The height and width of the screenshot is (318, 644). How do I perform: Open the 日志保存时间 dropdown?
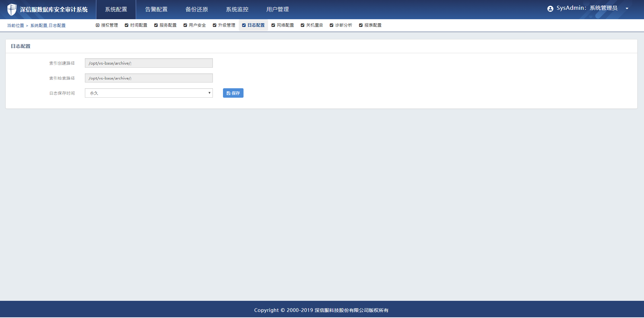point(149,93)
